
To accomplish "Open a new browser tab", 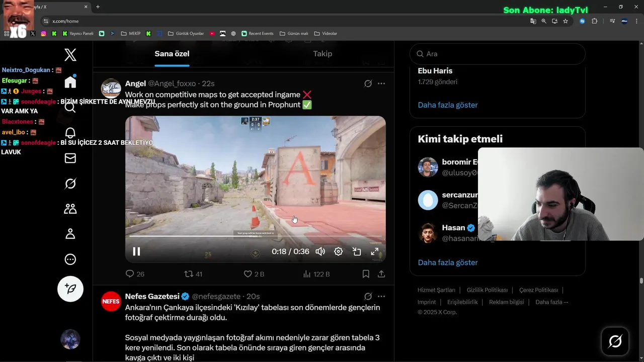I will 98,7.
